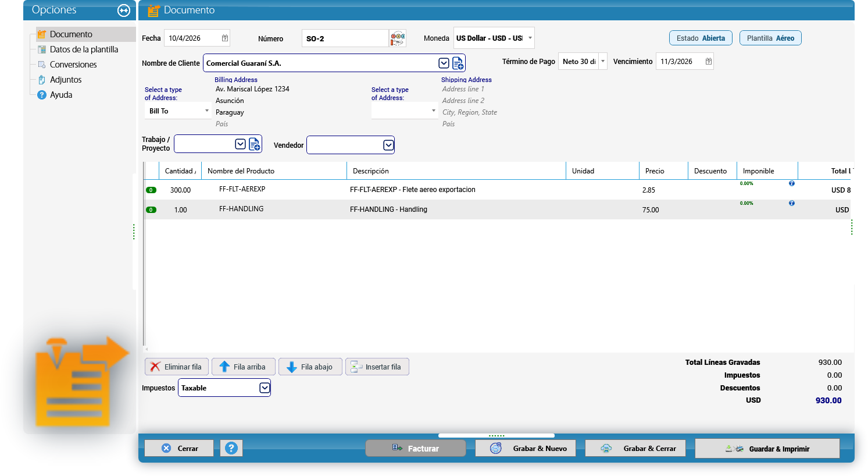Click info icon in FF-HANDLING row Imponible
Screen dimensions: 868x476
coord(791,203)
